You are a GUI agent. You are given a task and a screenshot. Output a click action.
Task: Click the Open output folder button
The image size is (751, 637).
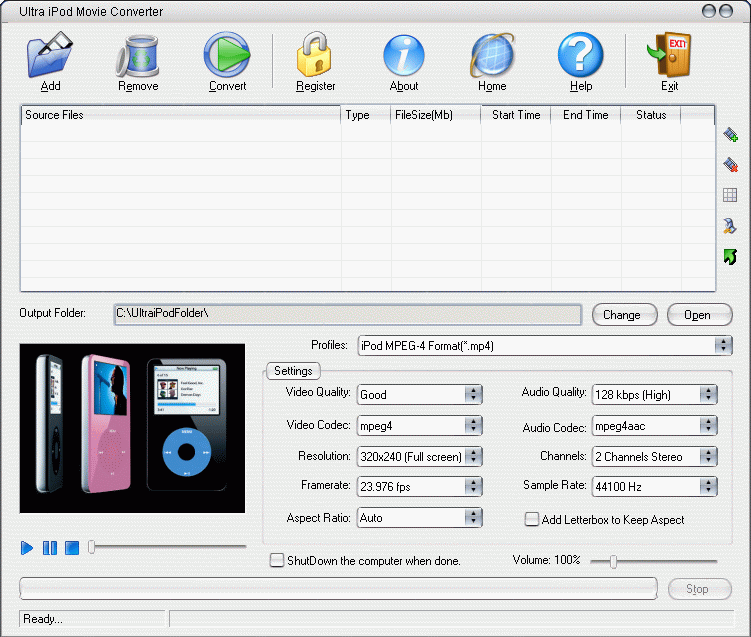tap(697, 315)
